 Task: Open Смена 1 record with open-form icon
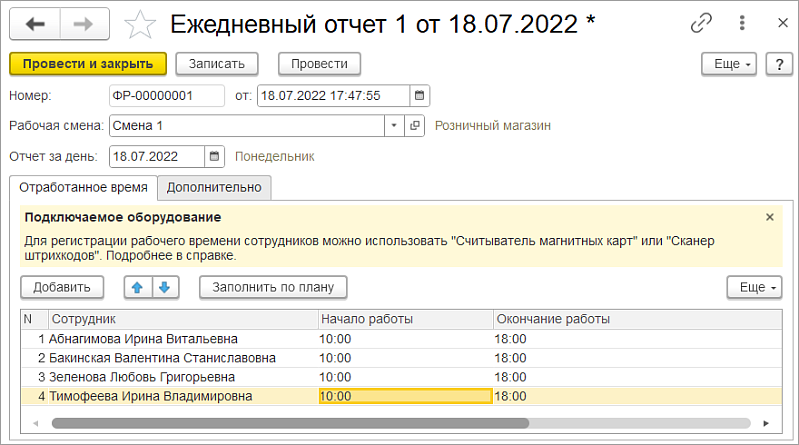[x=414, y=125]
